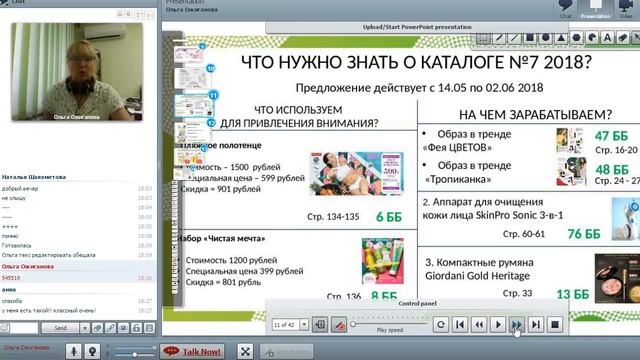Select the text tool marked A
The height and width of the screenshot is (360, 640).
click(607, 38)
